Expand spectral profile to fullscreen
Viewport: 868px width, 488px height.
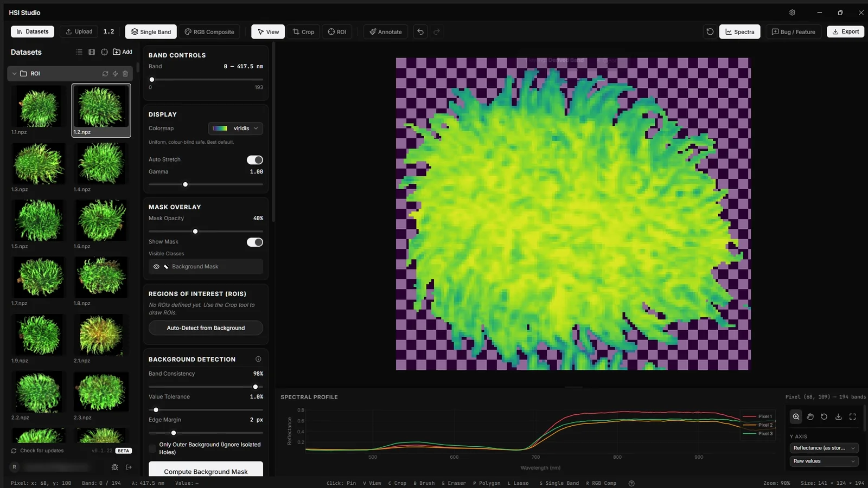point(852,416)
